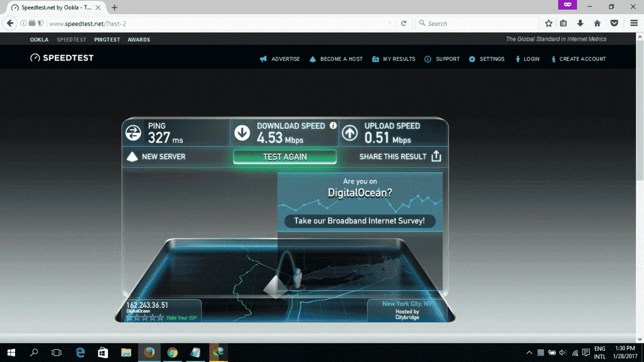Open the taskbar search magnifier
Viewport: 644px width, 362px height.
34,352
